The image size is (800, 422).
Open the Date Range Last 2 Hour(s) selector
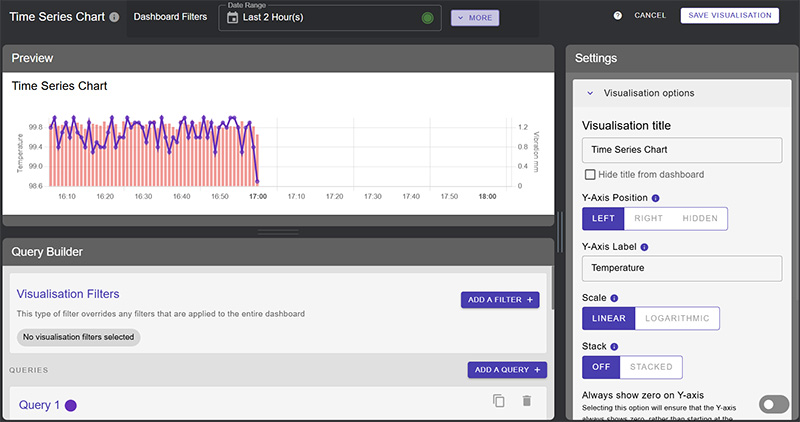(x=330, y=18)
